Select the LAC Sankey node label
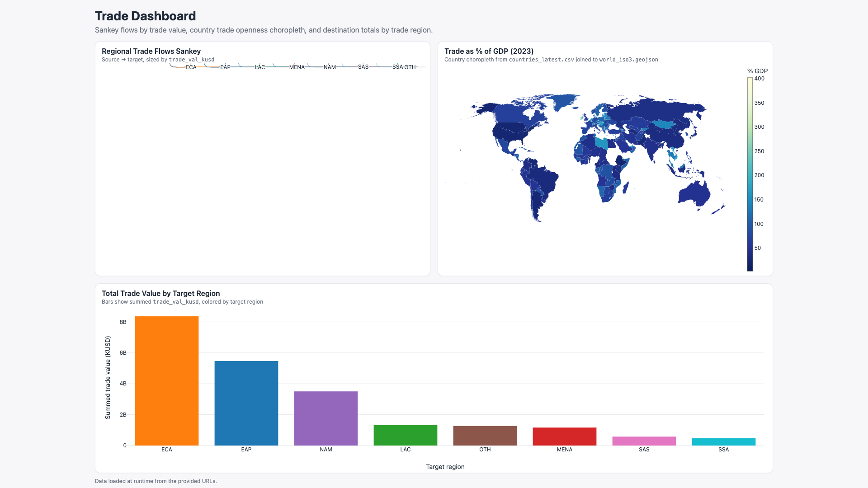 (259, 67)
